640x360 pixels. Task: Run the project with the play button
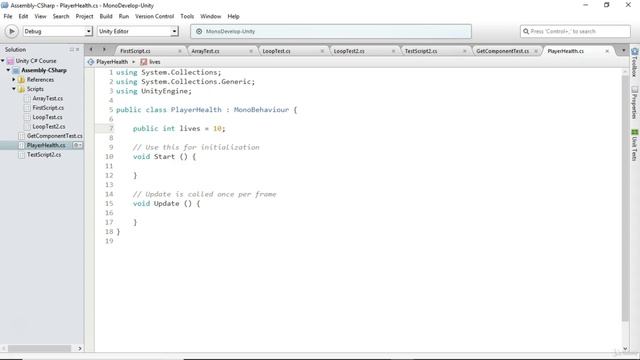11,31
